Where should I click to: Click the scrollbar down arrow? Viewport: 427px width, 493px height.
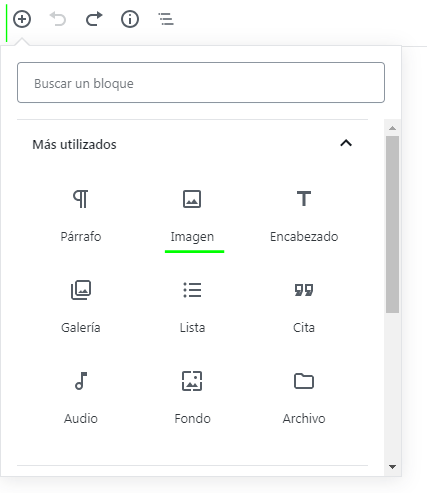(393, 467)
